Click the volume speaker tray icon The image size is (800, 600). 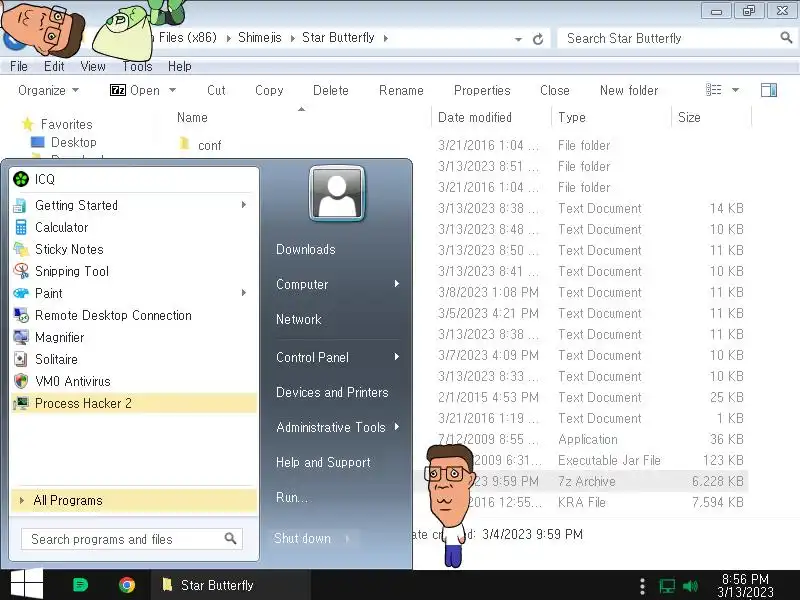pos(690,586)
